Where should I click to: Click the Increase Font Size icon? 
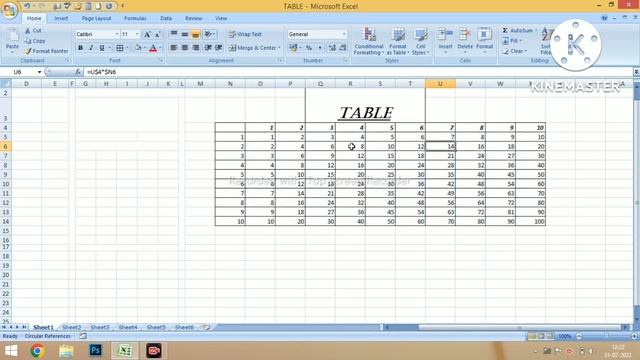tap(147, 34)
